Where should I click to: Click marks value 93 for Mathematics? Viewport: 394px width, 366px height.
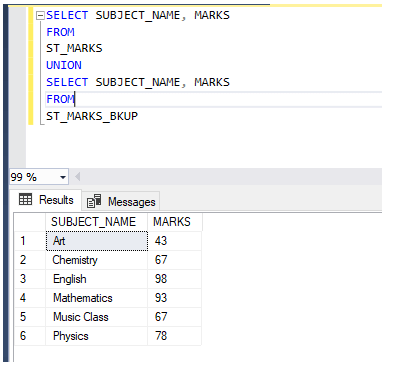[175, 298]
